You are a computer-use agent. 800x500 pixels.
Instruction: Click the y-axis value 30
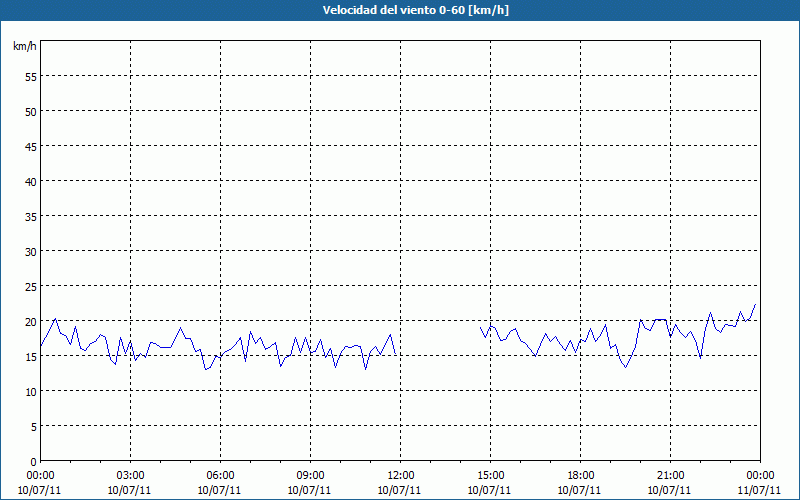pyautogui.click(x=31, y=252)
